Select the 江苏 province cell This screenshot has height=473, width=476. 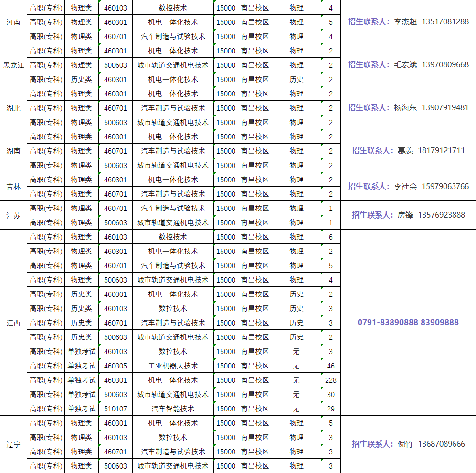click(13, 216)
